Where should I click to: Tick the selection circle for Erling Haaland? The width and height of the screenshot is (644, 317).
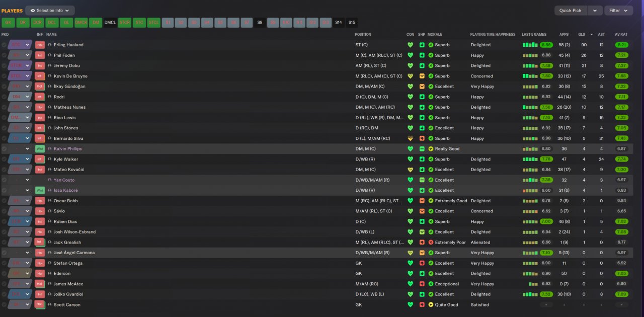(4, 45)
